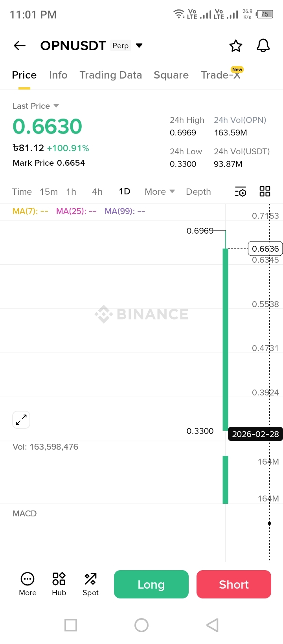Open the More menu icon at bottom
The height and width of the screenshot is (644, 283).
pos(28,579)
